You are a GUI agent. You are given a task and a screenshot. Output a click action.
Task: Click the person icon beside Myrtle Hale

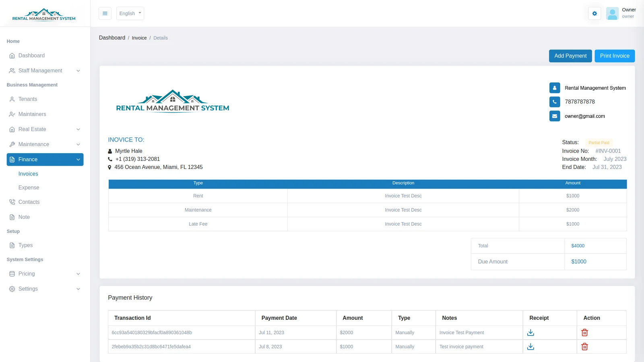(110, 151)
